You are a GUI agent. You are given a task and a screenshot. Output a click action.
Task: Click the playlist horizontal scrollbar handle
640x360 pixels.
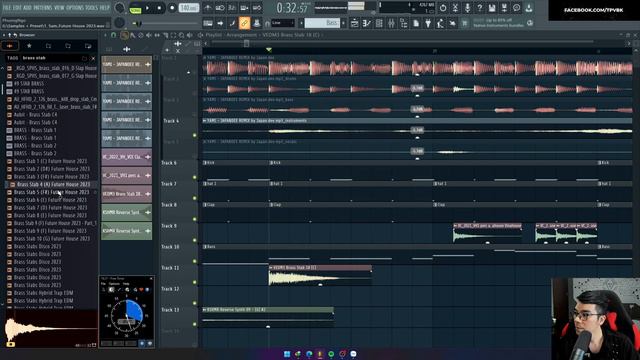click(246, 43)
